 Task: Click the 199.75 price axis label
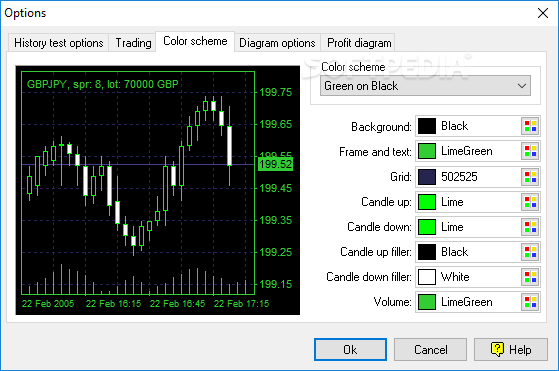click(x=276, y=92)
